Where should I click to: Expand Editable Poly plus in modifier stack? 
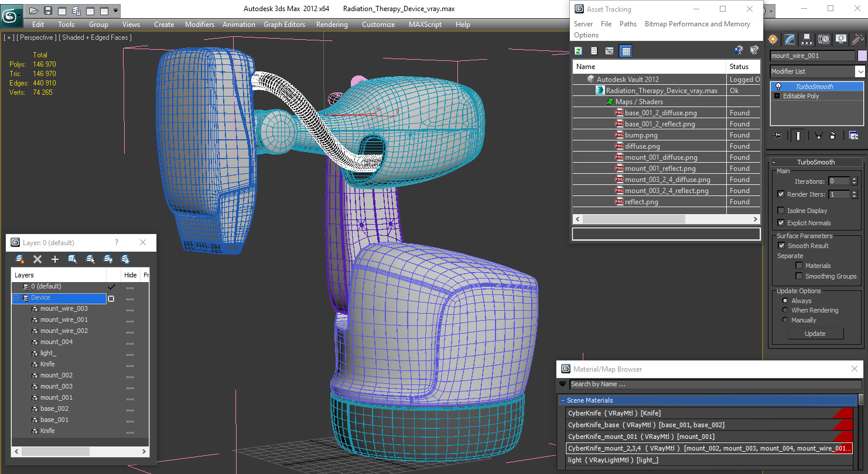click(x=777, y=96)
